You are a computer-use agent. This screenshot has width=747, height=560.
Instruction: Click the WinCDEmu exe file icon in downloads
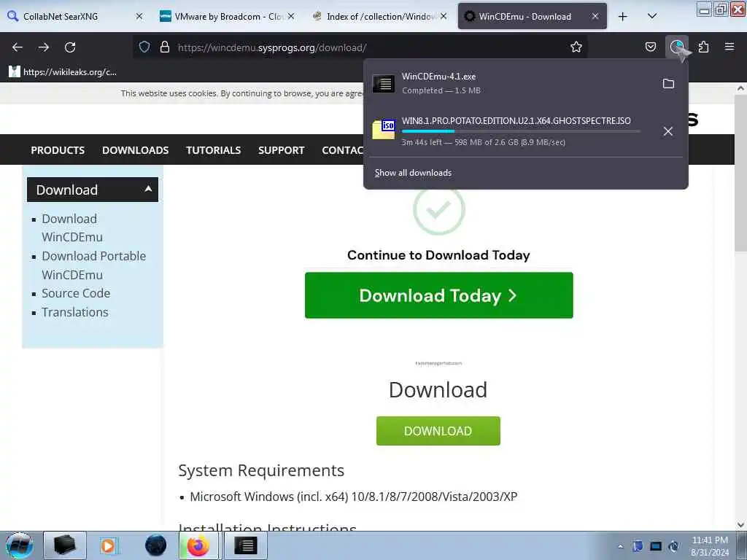(x=384, y=84)
